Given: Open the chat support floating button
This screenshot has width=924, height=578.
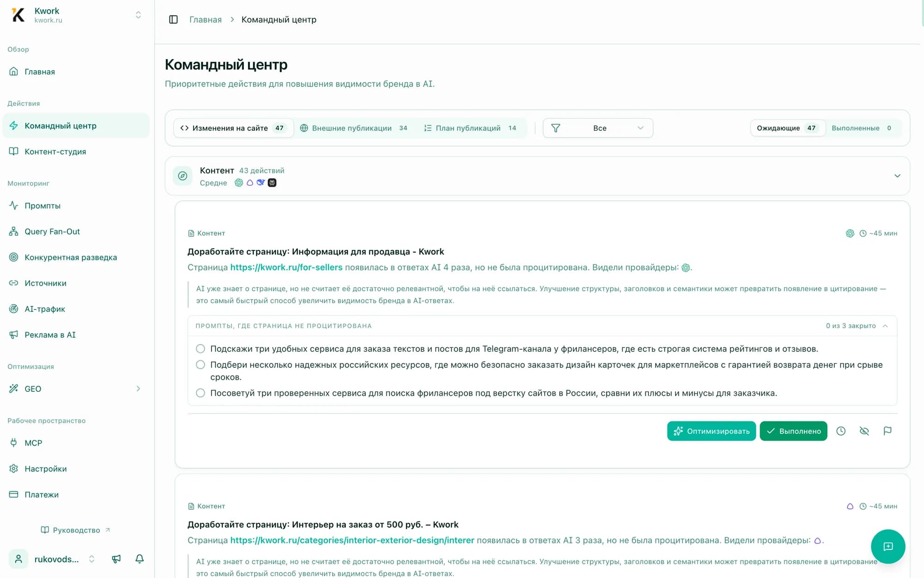Looking at the screenshot, I should point(888,547).
